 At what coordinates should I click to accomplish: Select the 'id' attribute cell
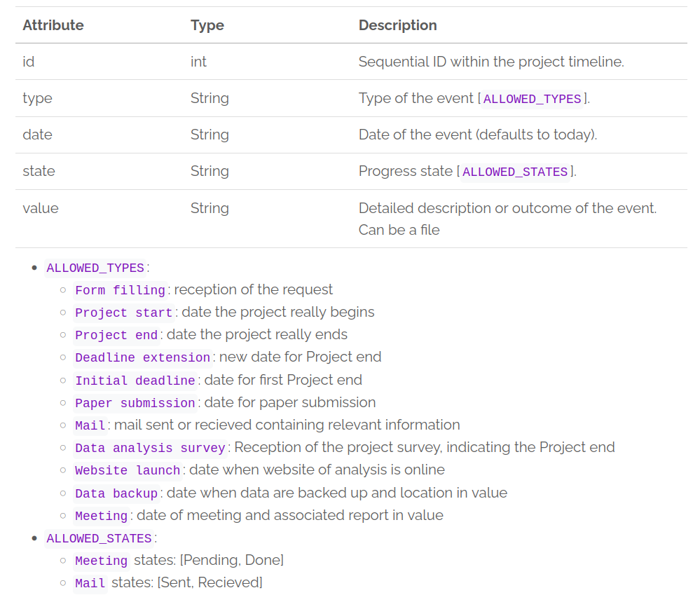pyautogui.click(x=29, y=62)
